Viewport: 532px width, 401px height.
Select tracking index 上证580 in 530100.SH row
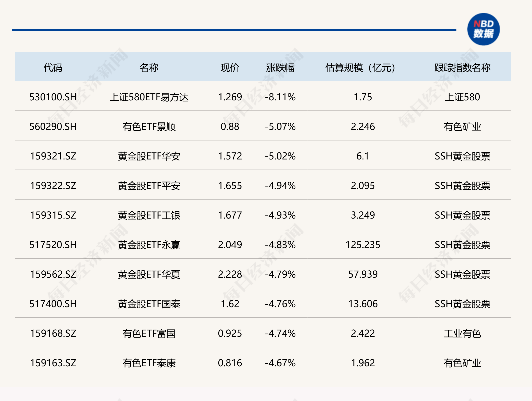462,97
